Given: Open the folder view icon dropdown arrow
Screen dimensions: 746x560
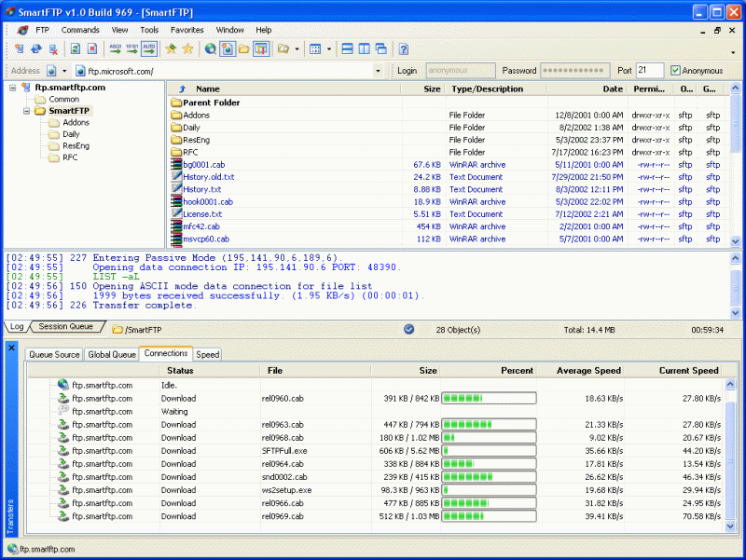Looking at the screenshot, I should [x=297, y=49].
